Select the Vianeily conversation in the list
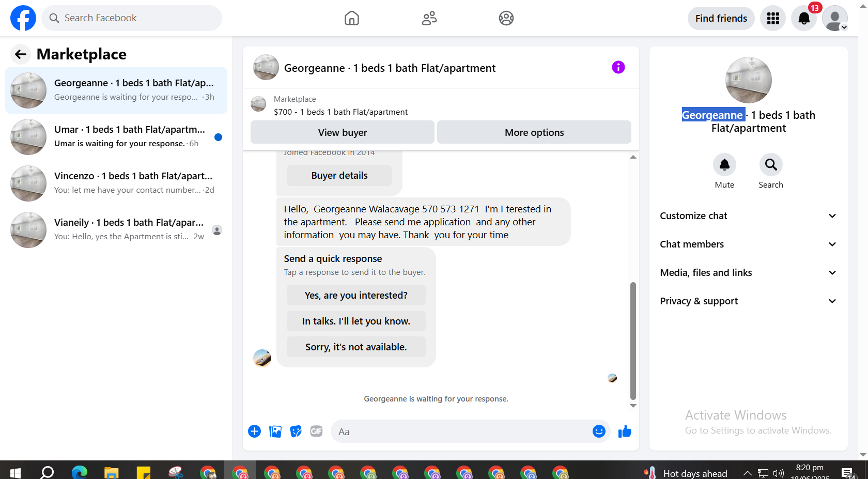This screenshot has width=868, height=479. (x=116, y=230)
